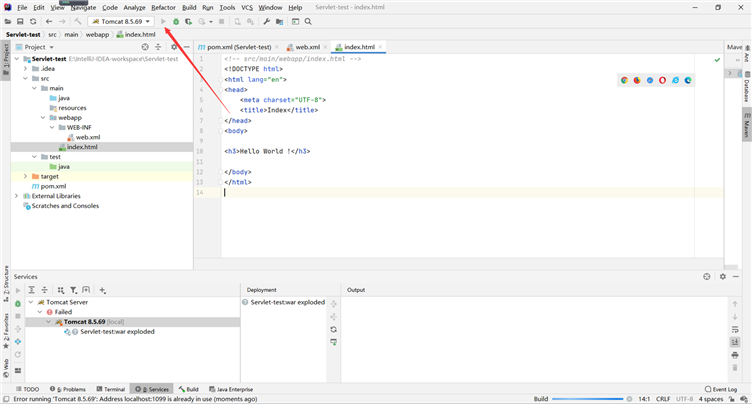Click the Run Anything icon beside search
Screen dimensions: 752x404
pos(295,22)
